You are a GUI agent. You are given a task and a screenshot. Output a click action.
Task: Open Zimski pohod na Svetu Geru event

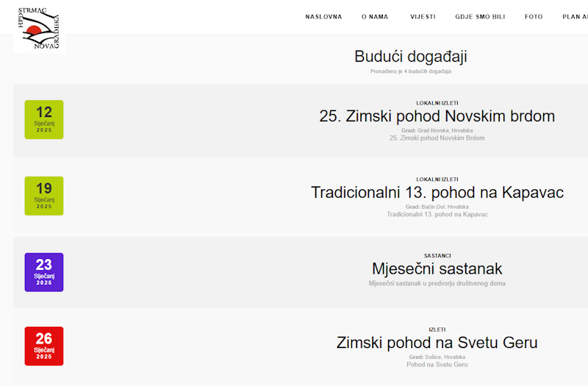(x=437, y=343)
